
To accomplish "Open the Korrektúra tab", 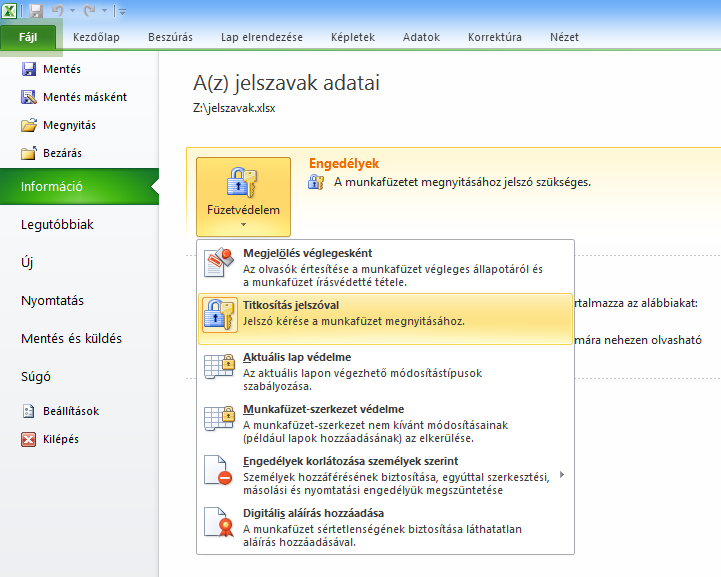I will point(495,37).
